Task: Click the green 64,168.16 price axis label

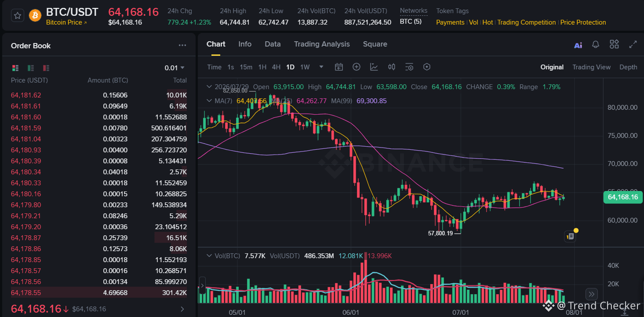Action: [x=622, y=197]
